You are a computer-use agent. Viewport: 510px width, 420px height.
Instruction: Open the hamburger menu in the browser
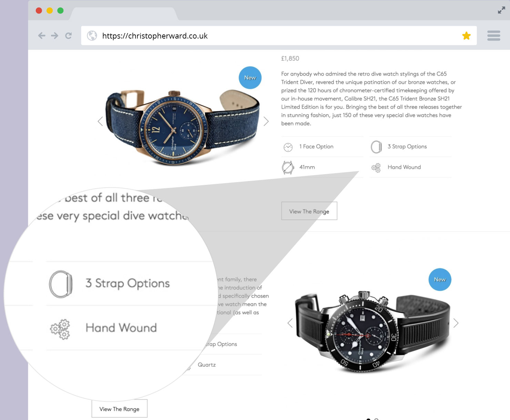pos(494,35)
